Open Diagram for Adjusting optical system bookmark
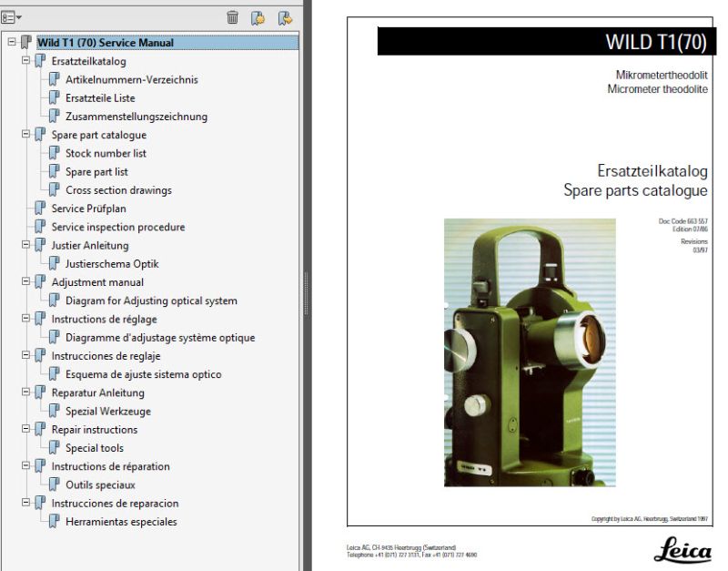The height and width of the screenshot is (571, 728). 151,301
